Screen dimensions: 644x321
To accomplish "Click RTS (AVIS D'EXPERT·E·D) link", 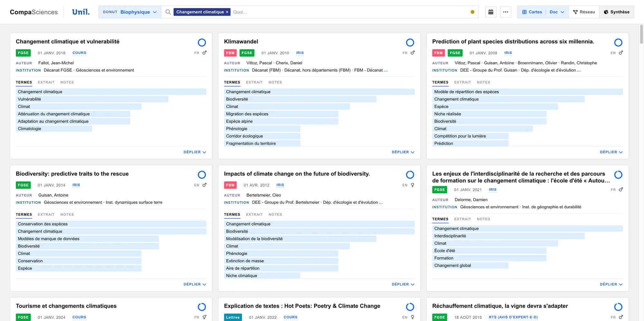I will pos(513,317).
